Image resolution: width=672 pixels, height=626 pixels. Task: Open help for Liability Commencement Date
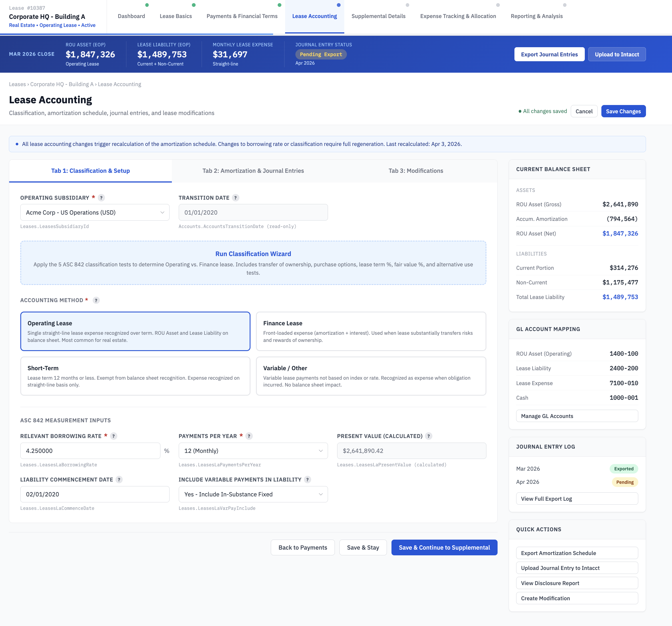(x=119, y=479)
